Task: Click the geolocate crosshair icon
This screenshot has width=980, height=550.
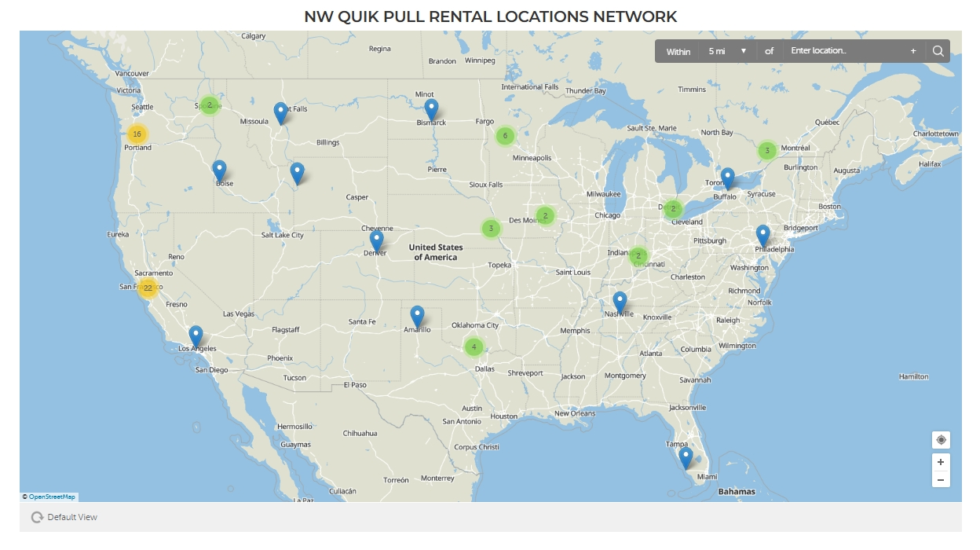Action: pos(941,441)
